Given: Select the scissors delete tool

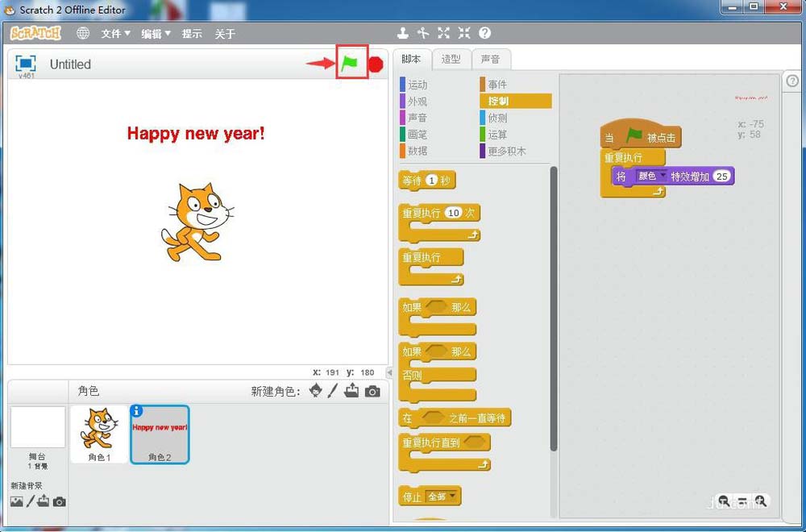Looking at the screenshot, I should [x=423, y=33].
